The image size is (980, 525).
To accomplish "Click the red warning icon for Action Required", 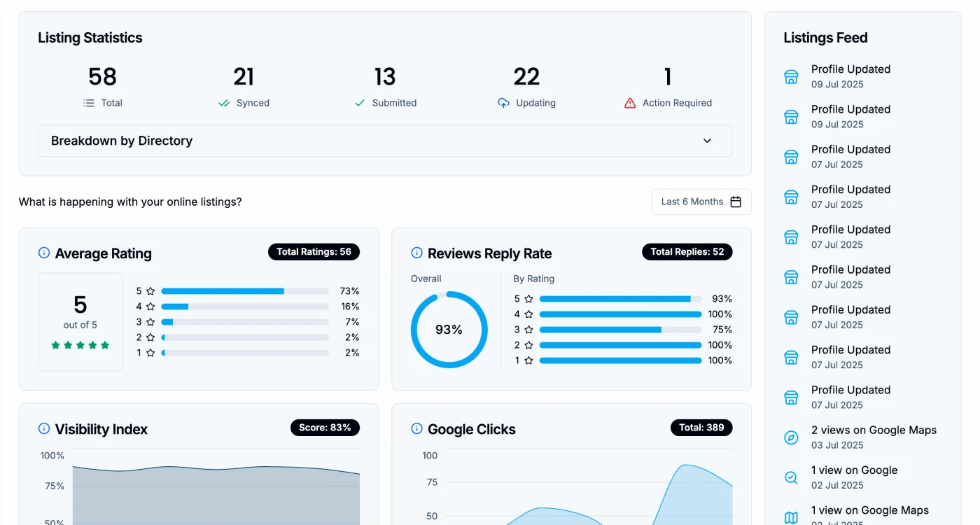I will pyautogui.click(x=630, y=103).
